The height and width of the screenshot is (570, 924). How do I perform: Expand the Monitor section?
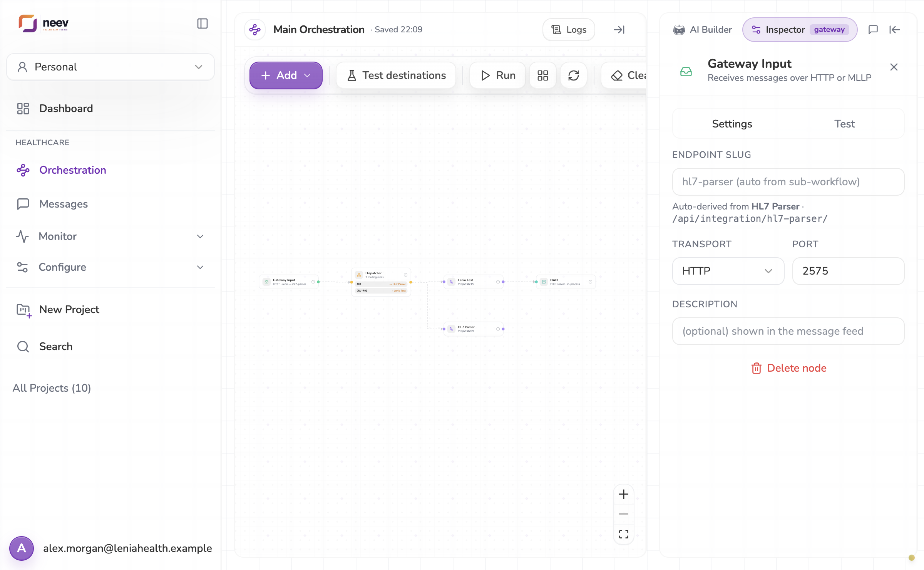point(110,236)
